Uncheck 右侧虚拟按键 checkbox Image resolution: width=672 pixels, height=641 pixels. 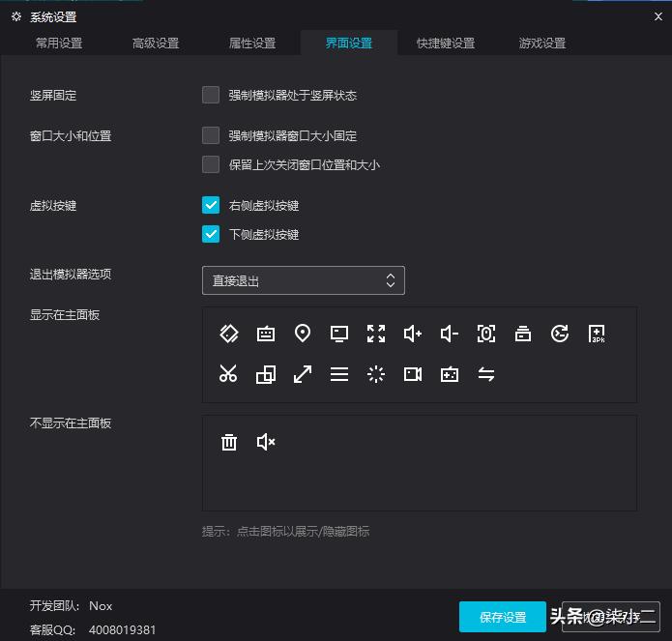[x=211, y=205]
